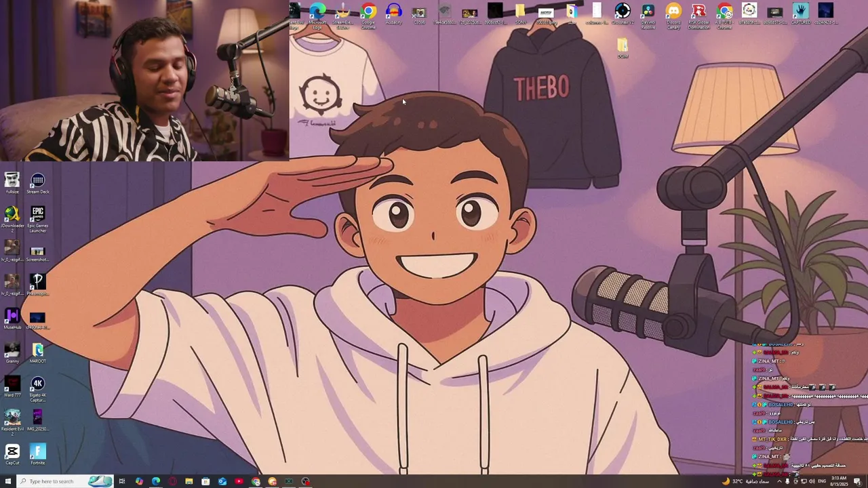The width and height of the screenshot is (868, 488).
Task: Open Google Chrome desktop shortcut
Action: pos(368,15)
